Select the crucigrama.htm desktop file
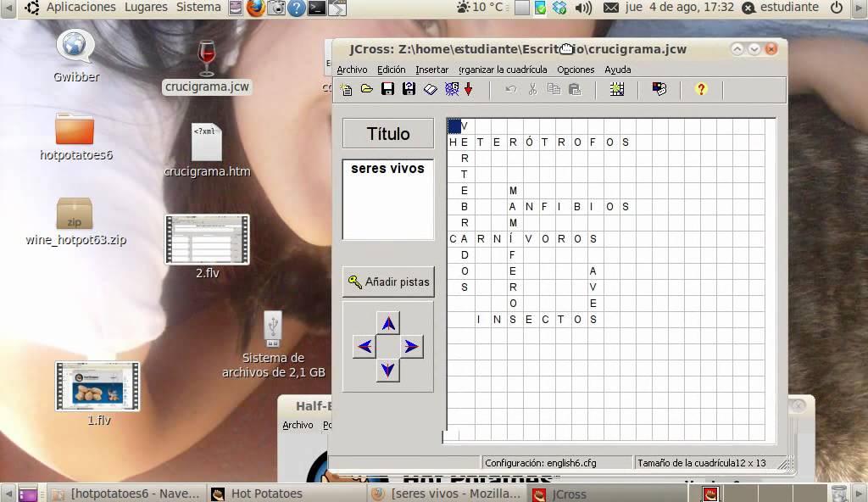 tap(207, 151)
